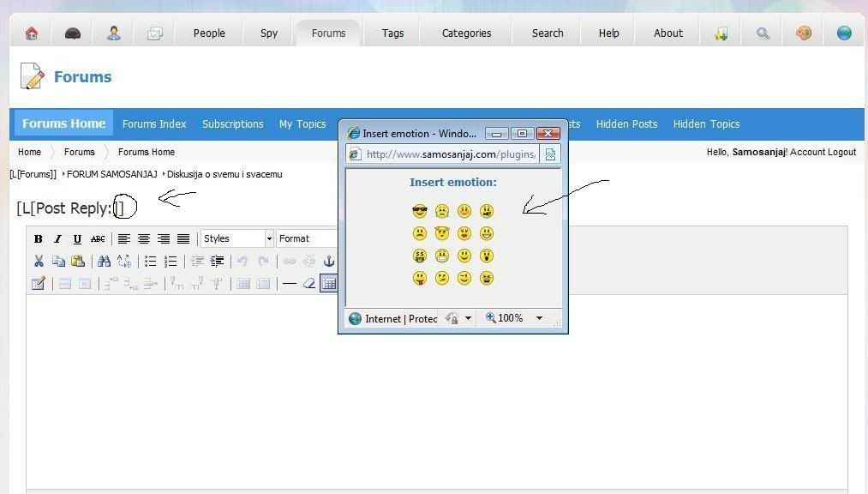Screen dimensions: 868x494
Task: Open the Styles dropdown
Action: pos(237,238)
